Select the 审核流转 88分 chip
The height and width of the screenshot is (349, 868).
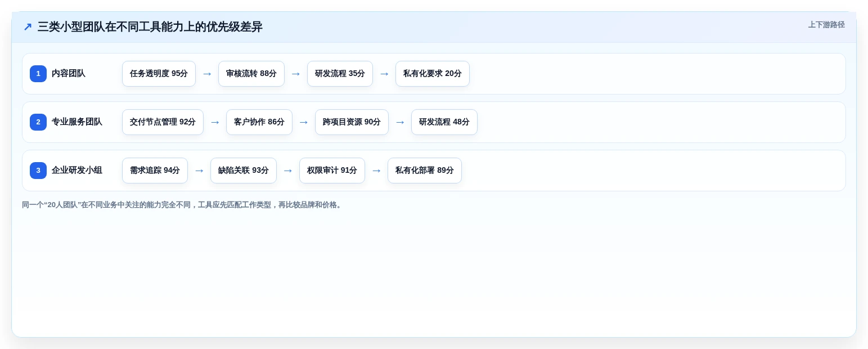click(251, 74)
